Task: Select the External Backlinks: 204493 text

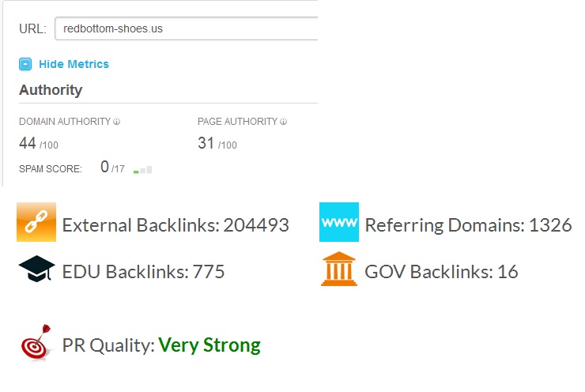Action: pyautogui.click(x=175, y=225)
